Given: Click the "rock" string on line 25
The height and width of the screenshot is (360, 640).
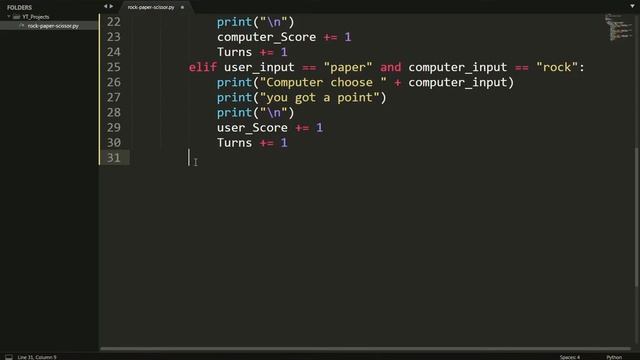Looking at the screenshot, I should (x=557, y=67).
